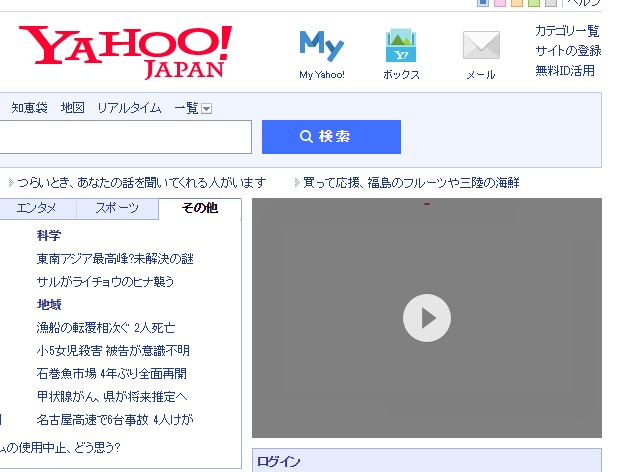Viewport: 620px width, 472px height.
Task: Click the gray video preview area
Action: click(x=427, y=318)
